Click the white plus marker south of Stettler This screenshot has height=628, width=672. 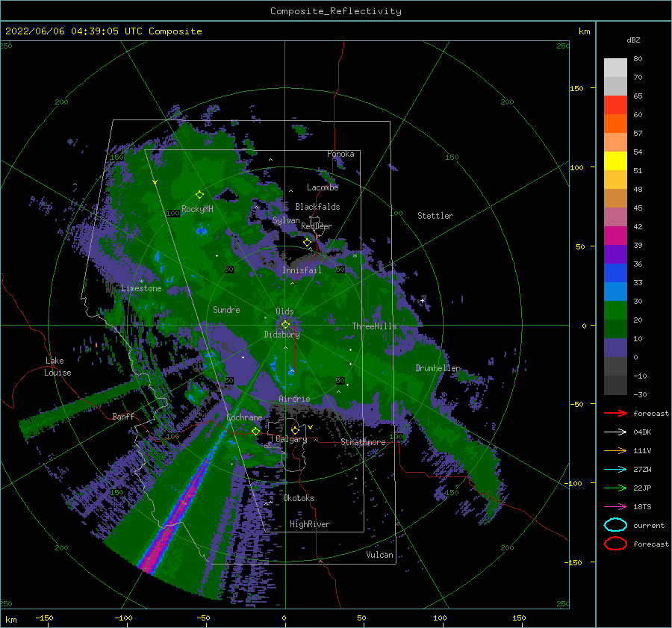pos(422,300)
